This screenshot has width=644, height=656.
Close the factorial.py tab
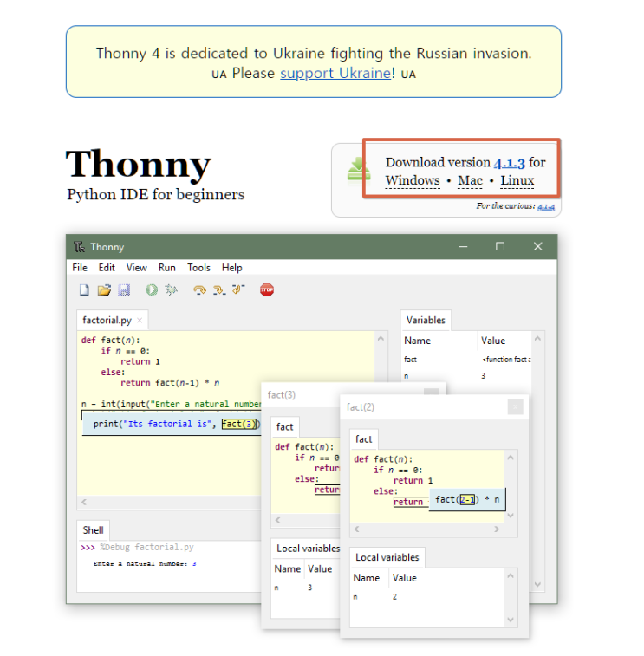[x=140, y=320]
